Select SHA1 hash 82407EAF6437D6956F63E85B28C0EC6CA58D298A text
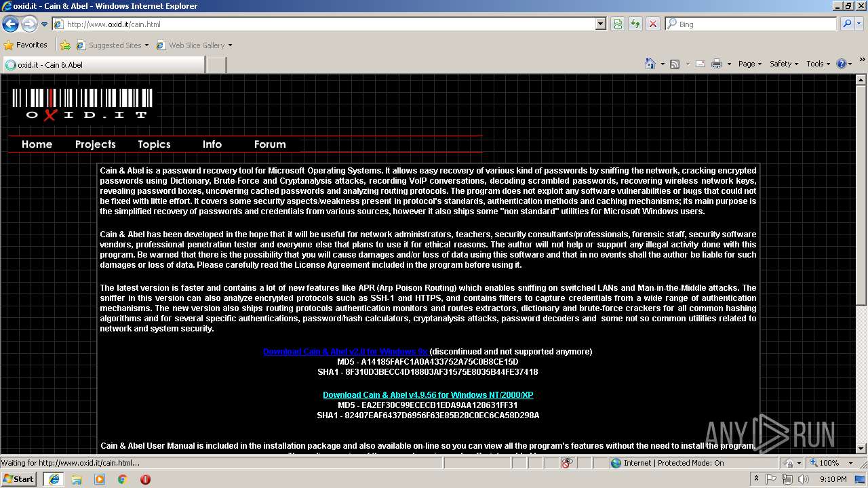This screenshot has width=868, height=488. [428, 415]
